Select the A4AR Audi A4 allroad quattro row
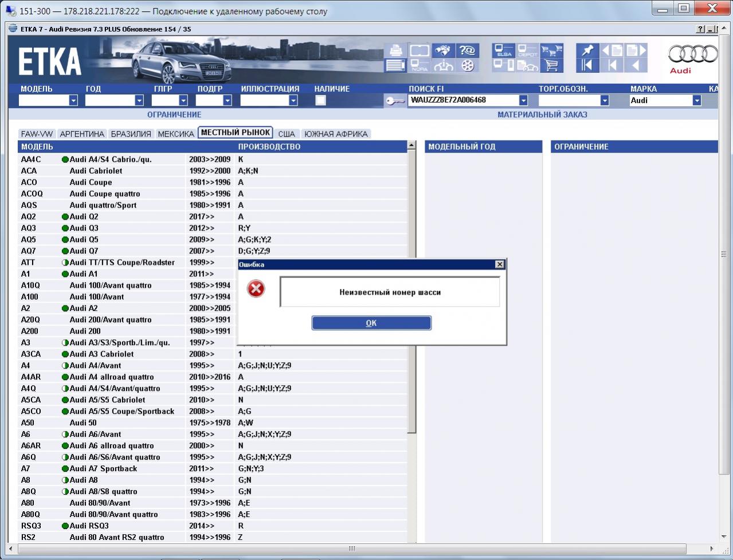This screenshot has height=560, width=733. click(212, 377)
